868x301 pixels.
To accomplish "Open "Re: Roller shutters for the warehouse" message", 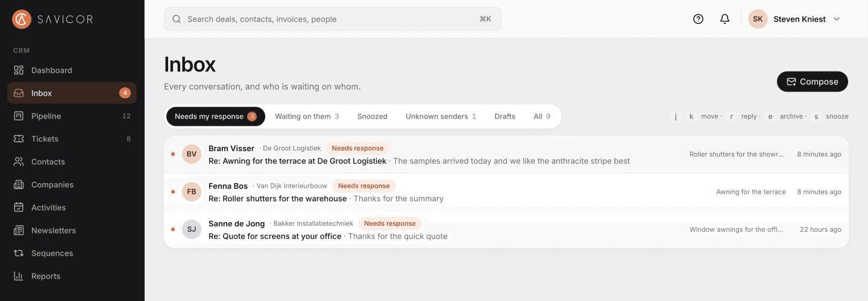I will tap(278, 199).
